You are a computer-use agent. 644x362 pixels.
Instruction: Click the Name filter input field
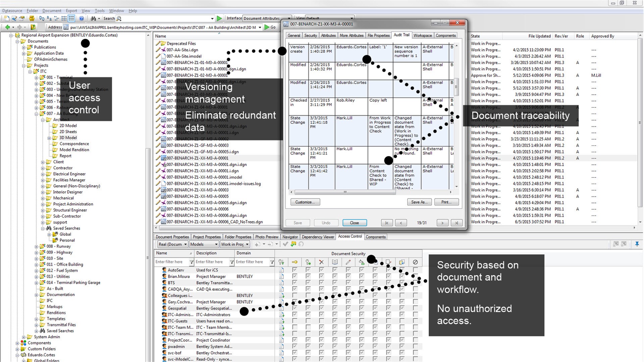(x=172, y=262)
